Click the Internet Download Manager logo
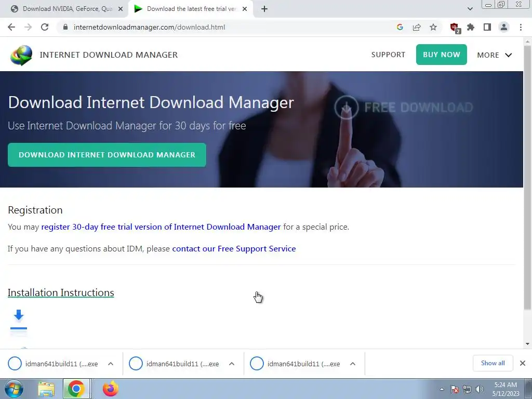Image resolution: width=532 pixels, height=399 pixels. point(21,55)
